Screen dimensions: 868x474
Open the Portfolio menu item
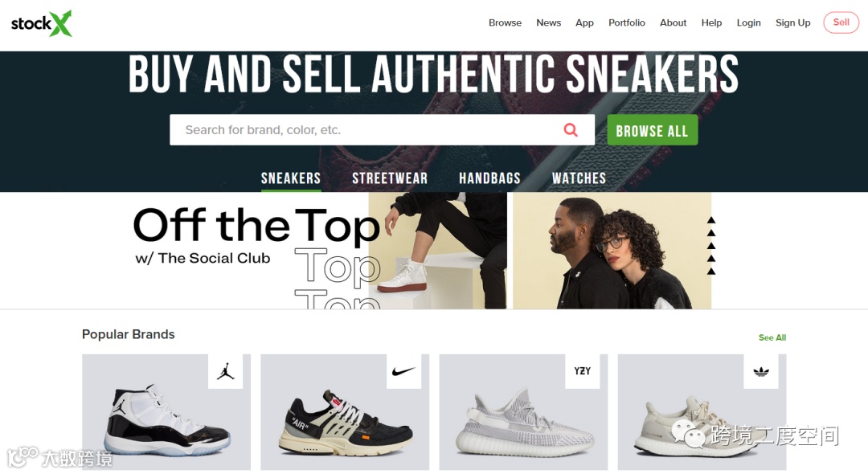[627, 22]
